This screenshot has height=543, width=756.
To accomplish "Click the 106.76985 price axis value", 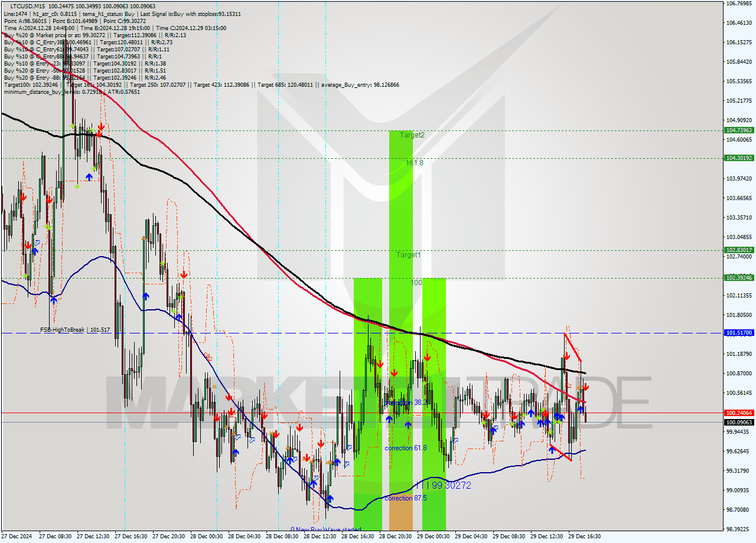I will (x=739, y=3).
